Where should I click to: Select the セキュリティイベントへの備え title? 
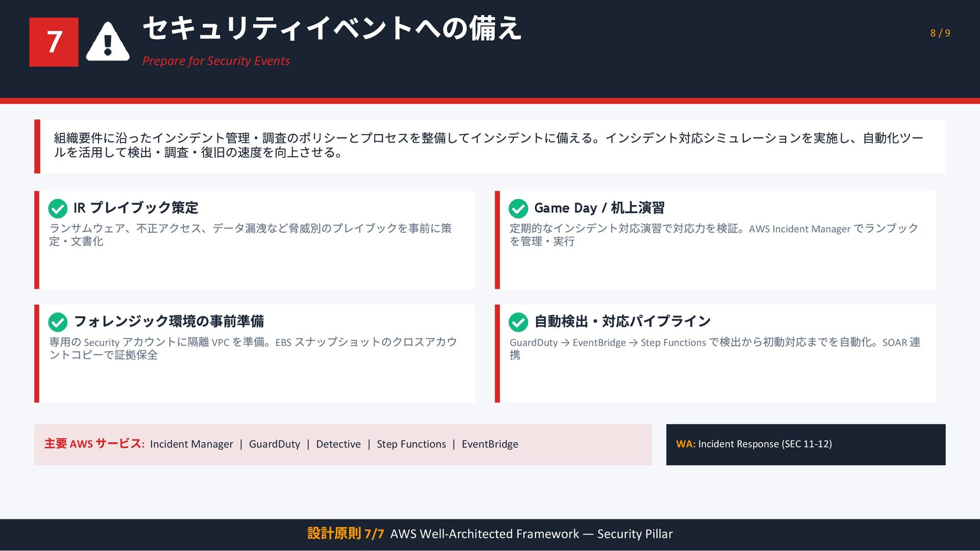pyautogui.click(x=332, y=29)
